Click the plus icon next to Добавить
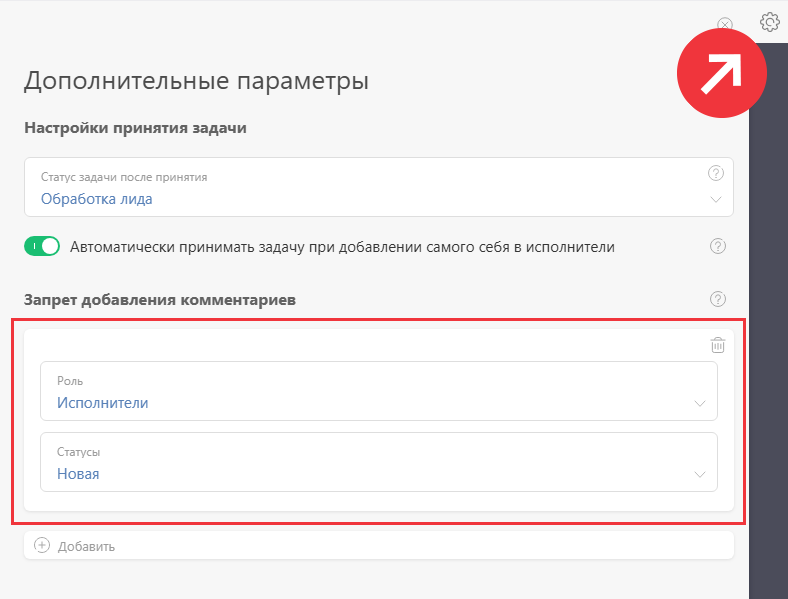788x599 pixels. 42,545
